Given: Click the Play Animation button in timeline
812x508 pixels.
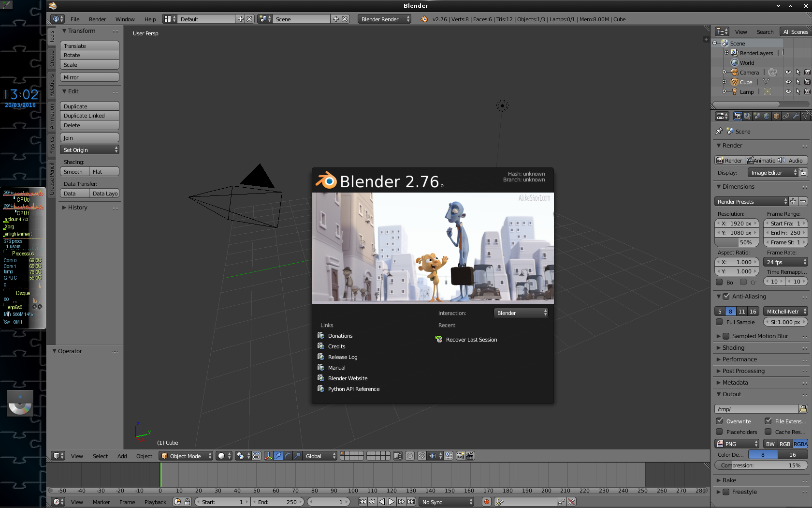Looking at the screenshot, I should [391, 502].
